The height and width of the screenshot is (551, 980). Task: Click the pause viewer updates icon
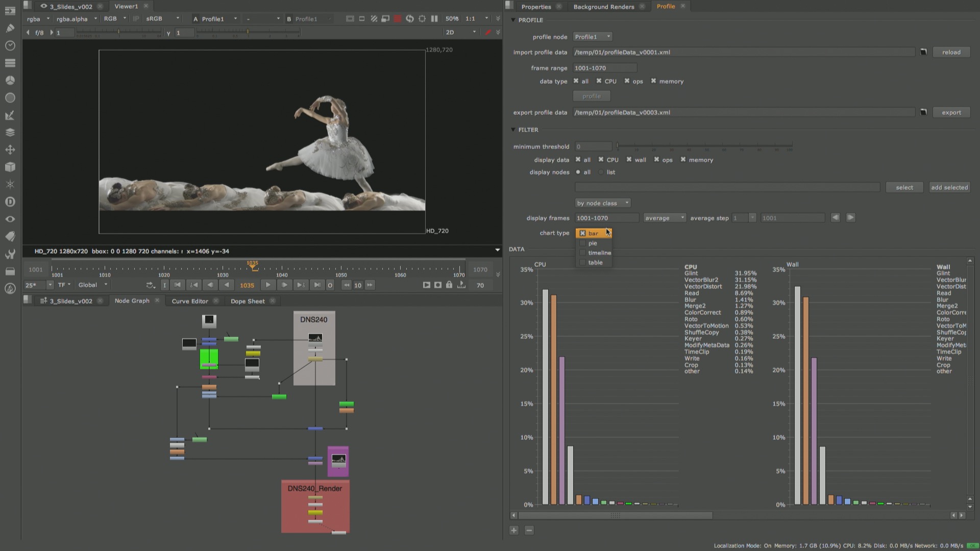[434, 19]
